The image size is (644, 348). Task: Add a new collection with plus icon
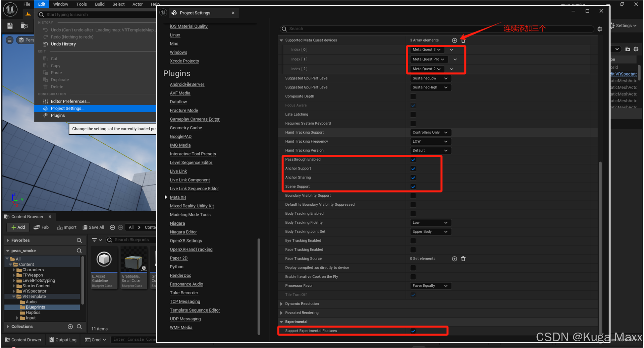70,327
